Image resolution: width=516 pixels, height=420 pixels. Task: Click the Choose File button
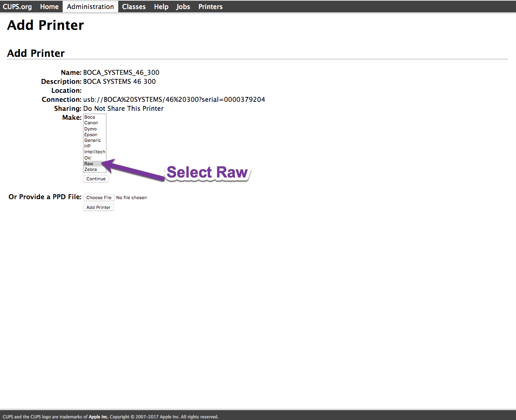click(99, 198)
